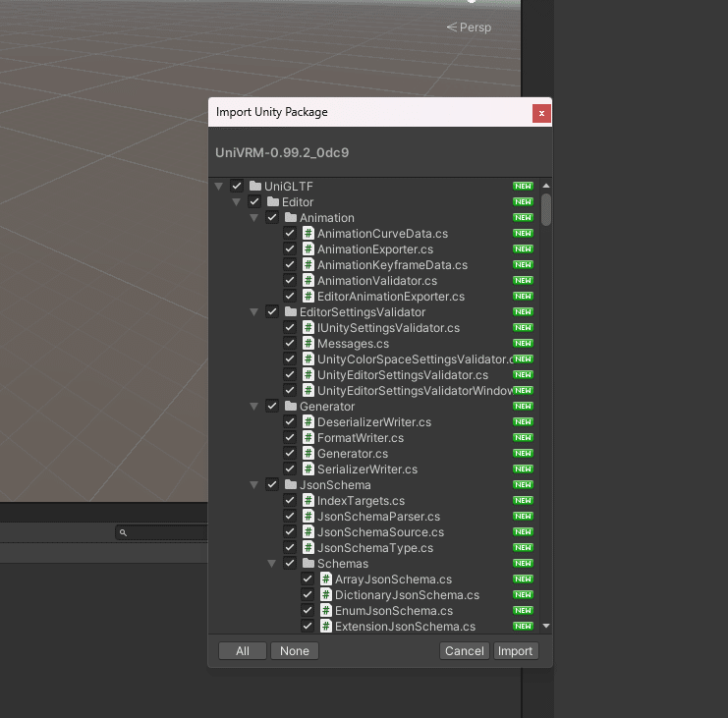728x718 pixels.
Task: Click the JsonSchema folder icon
Action: coord(291,484)
